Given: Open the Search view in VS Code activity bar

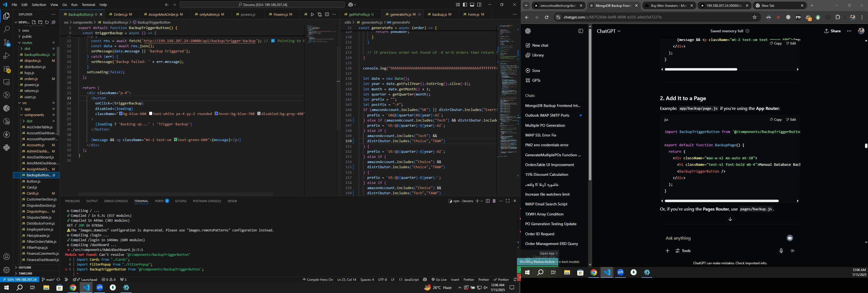Looking at the screenshot, I should [x=7, y=29].
